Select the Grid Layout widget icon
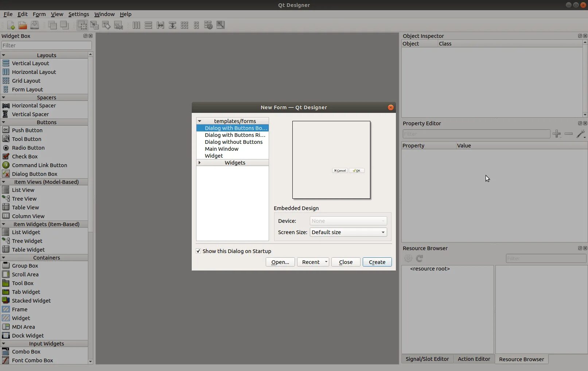588x371 pixels. [x=6, y=80]
